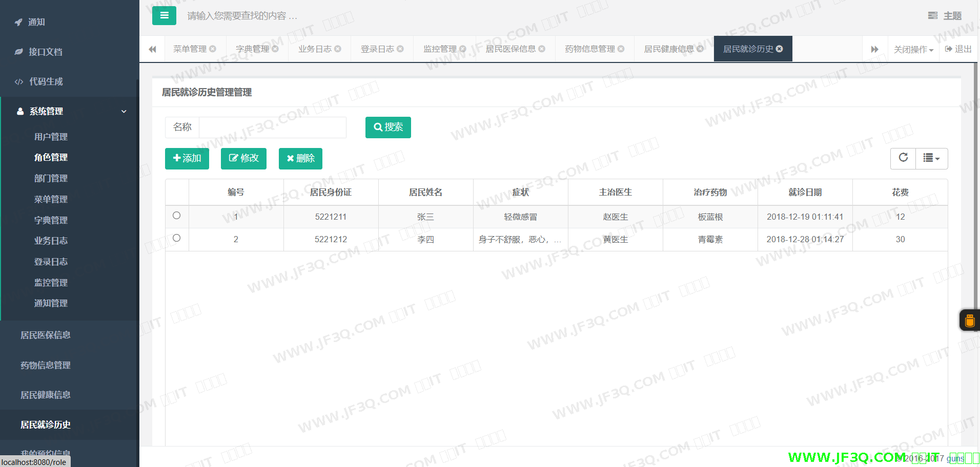Switch to the 药物信息管理 tab

[590, 49]
